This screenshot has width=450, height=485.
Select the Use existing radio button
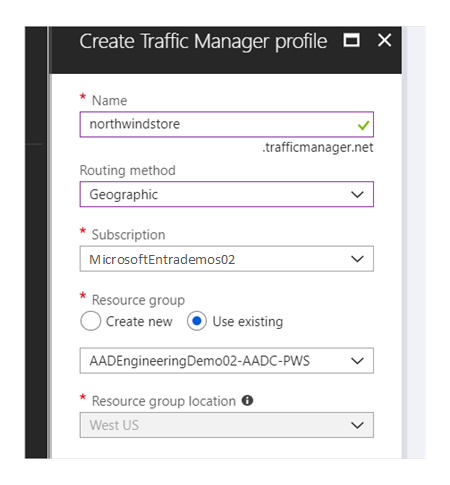[197, 321]
